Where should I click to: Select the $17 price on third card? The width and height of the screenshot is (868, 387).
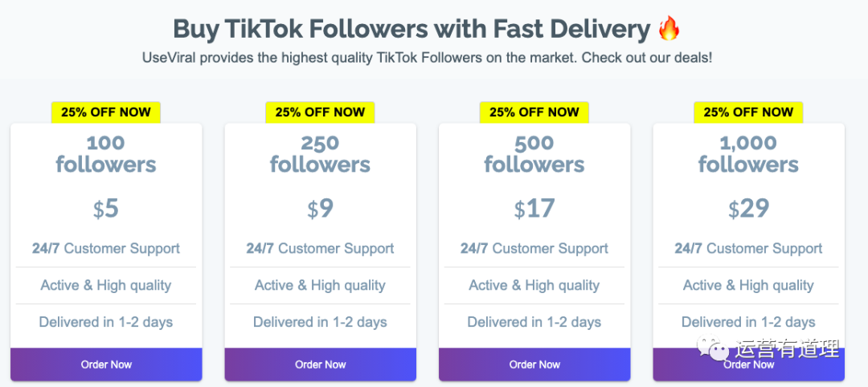pyautogui.click(x=534, y=209)
